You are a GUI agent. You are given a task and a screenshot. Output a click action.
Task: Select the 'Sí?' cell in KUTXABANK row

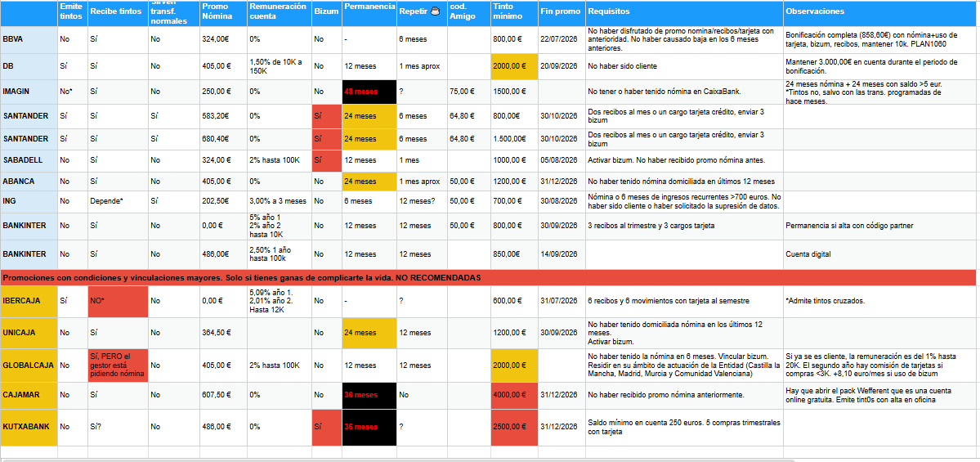click(x=119, y=428)
